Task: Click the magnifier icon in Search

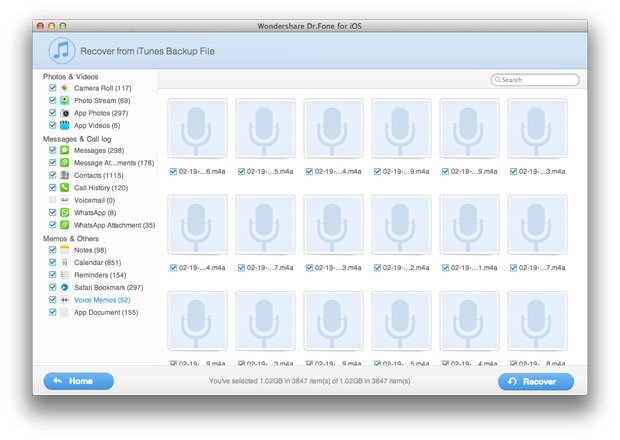Action: click(x=498, y=79)
